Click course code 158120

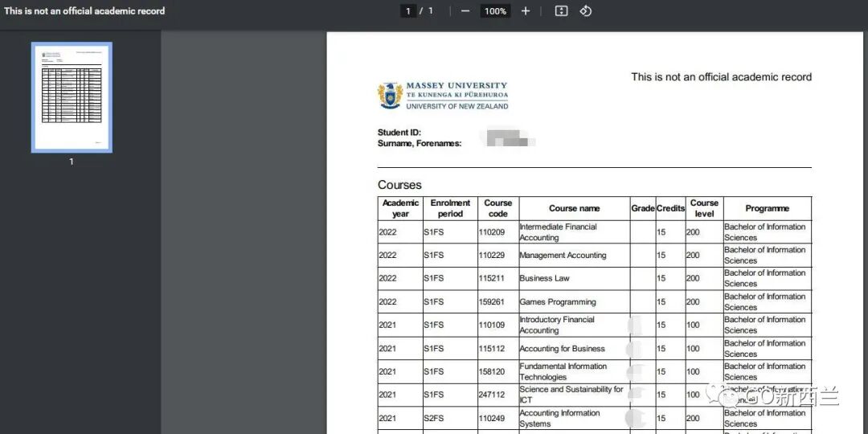click(492, 372)
